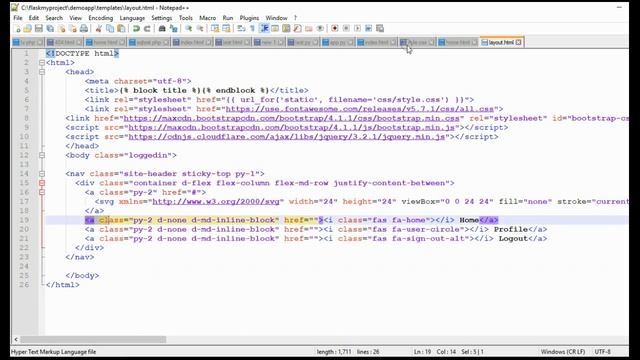Collapse the head block fold marker
The image size is (640, 360).
42,72
